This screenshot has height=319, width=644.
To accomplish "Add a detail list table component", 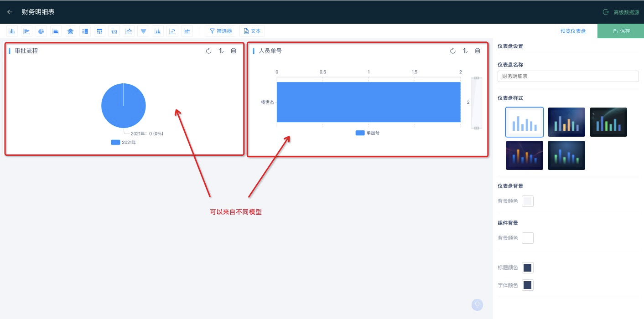I will tap(85, 31).
